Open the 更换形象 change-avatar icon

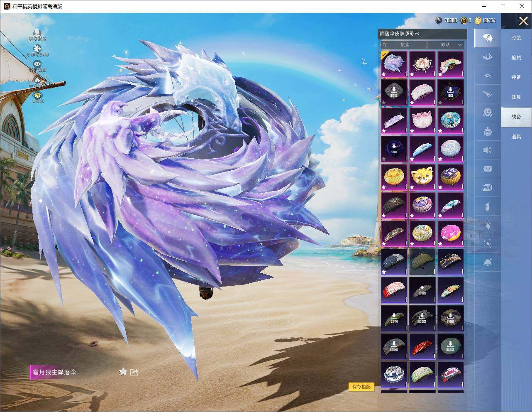pyautogui.click(x=37, y=33)
